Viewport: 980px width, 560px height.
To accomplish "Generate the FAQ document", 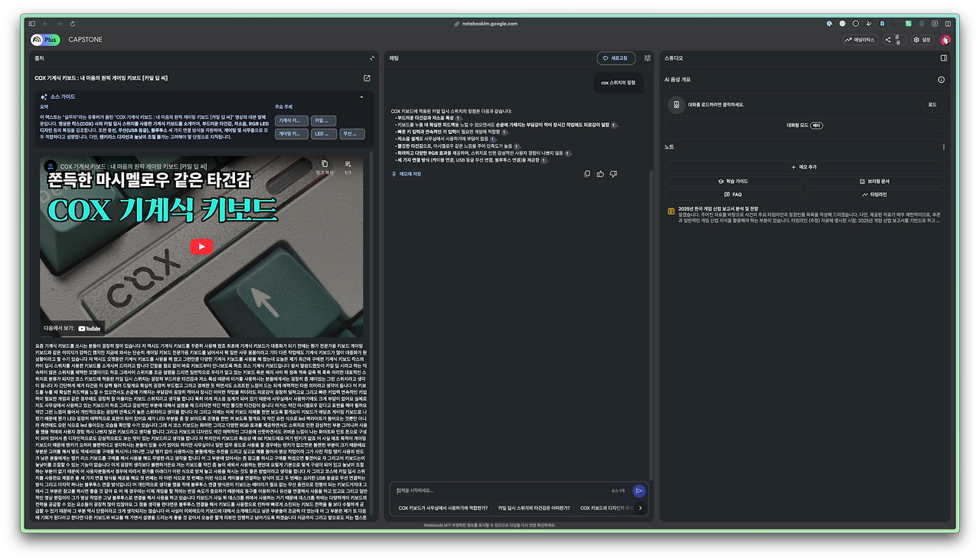I will pos(733,195).
